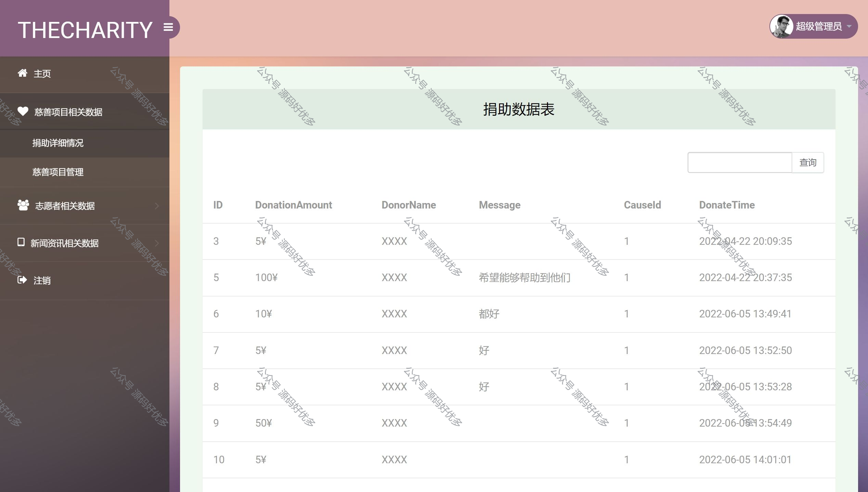Image resolution: width=868 pixels, height=492 pixels.
Task: Expand the 志愿者相关数据 chevron
Action: click(x=157, y=206)
